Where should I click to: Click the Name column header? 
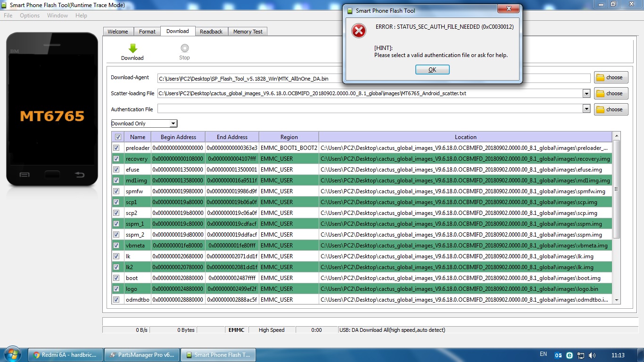[138, 137]
